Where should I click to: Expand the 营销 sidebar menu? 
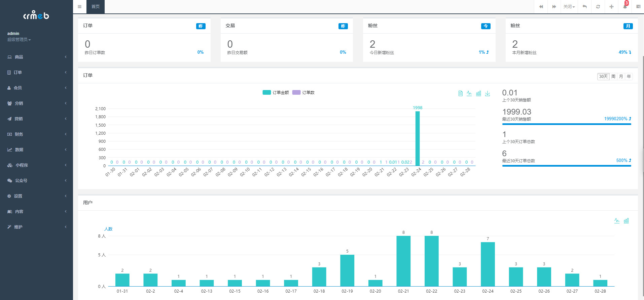click(36, 119)
